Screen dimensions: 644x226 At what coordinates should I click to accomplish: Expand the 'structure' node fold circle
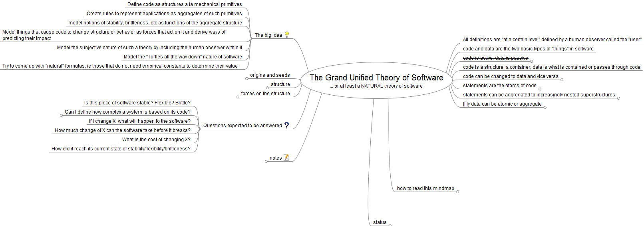(268, 88)
